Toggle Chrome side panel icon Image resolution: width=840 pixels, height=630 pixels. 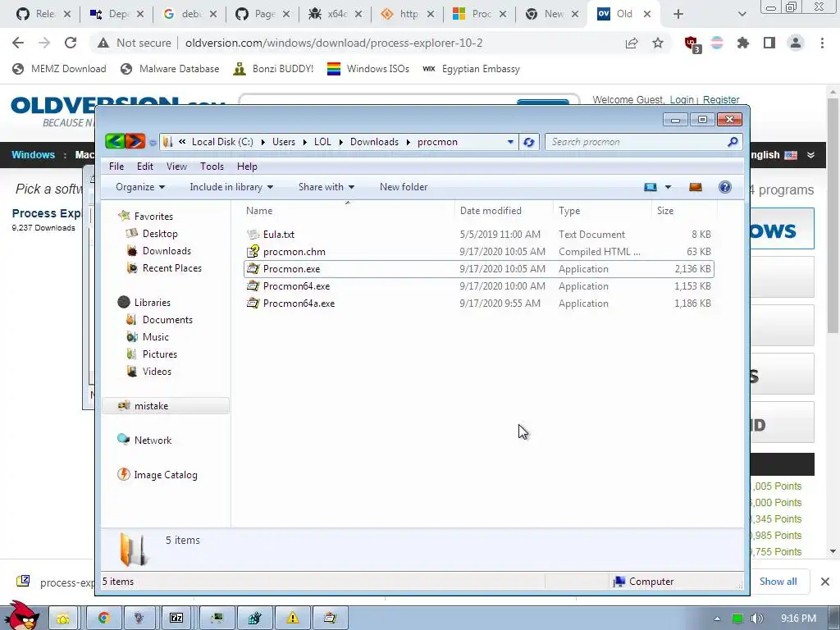point(769,43)
